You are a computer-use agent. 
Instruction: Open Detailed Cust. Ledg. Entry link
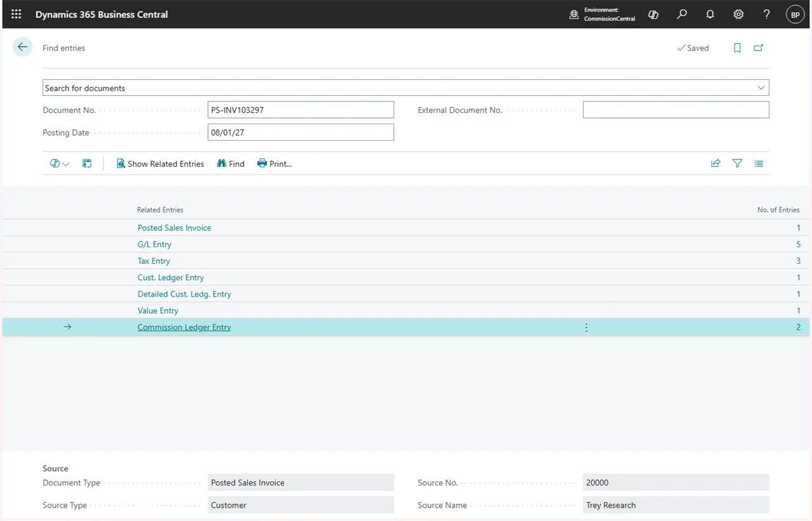(184, 294)
